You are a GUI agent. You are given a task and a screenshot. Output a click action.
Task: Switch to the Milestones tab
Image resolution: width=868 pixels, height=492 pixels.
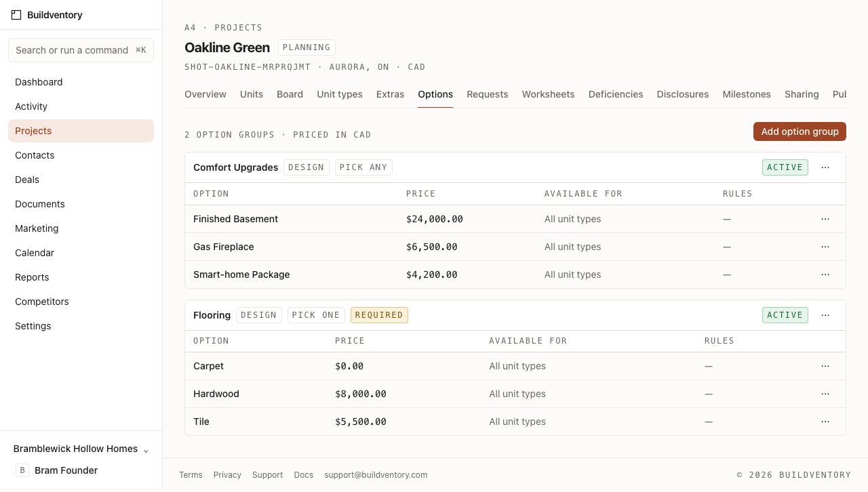(747, 94)
